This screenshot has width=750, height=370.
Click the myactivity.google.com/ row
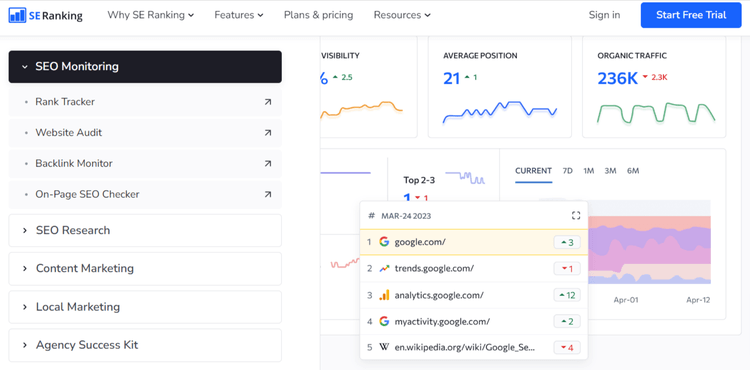pos(474,322)
